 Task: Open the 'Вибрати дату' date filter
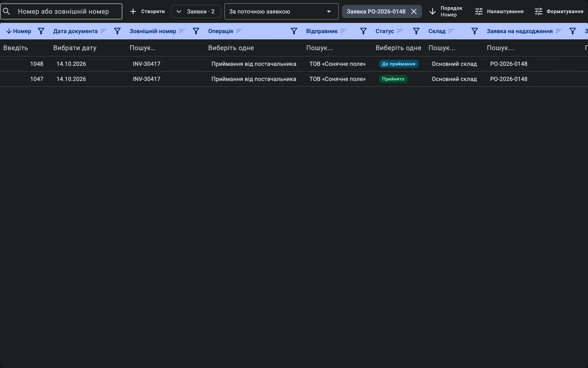(x=88, y=48)
